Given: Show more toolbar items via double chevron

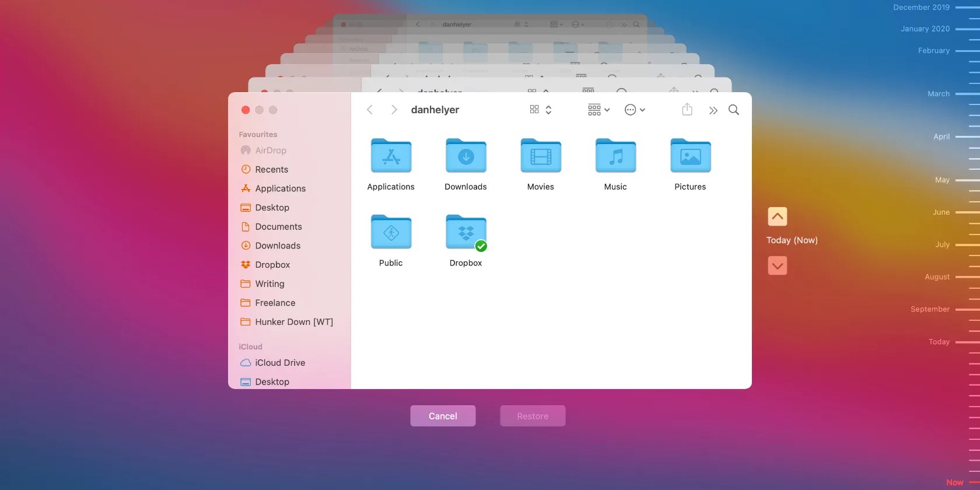Looking at the screenshot, I should click(713, 110).
